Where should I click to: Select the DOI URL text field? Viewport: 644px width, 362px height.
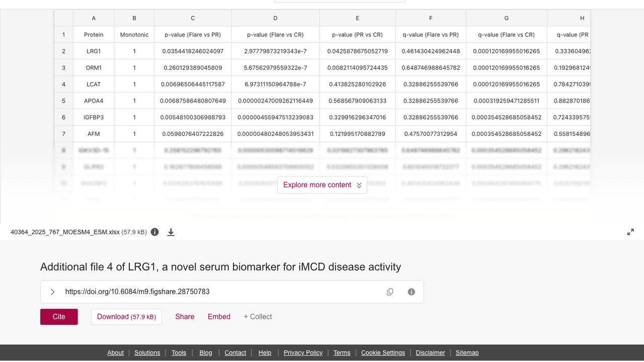(x=232, y=292)
